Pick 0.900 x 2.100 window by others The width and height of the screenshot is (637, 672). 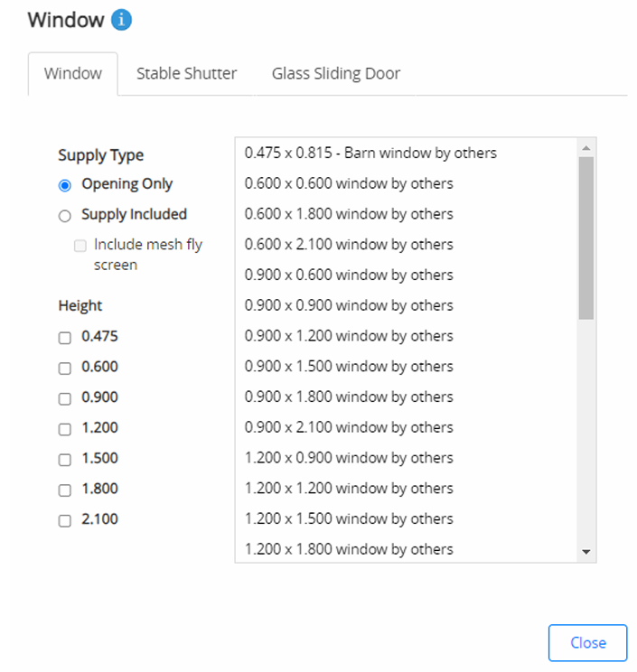point(349,427)
